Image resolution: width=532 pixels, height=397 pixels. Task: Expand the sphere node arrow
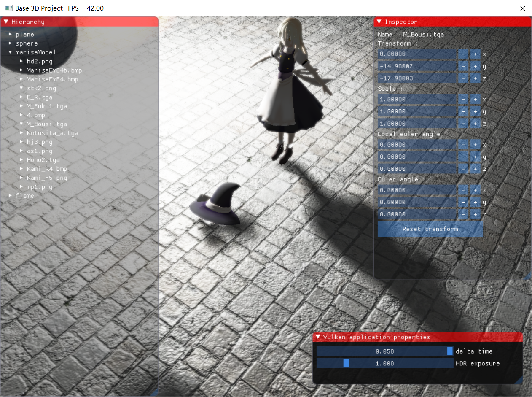pyautogui.click(x=11, y=43)
